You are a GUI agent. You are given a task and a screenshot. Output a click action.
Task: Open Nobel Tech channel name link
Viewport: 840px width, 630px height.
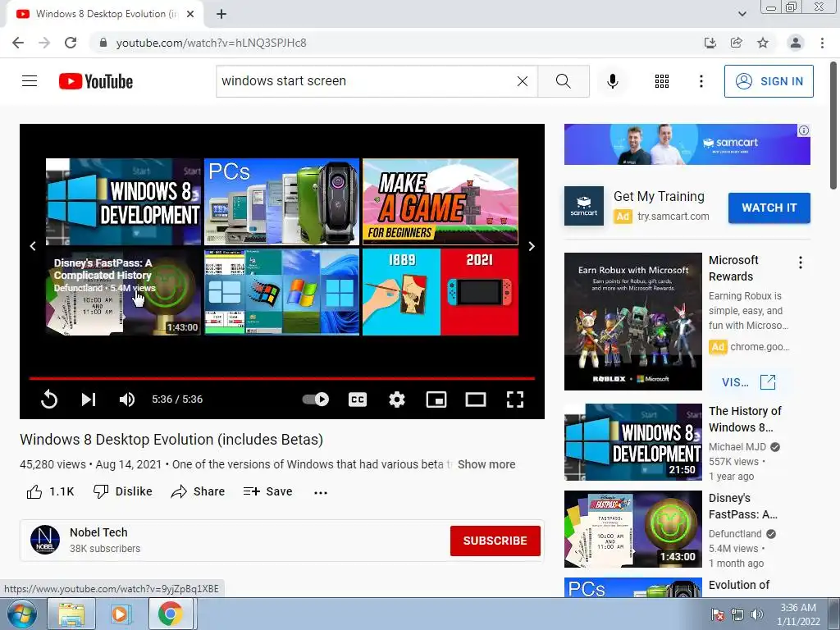point(98,532)
